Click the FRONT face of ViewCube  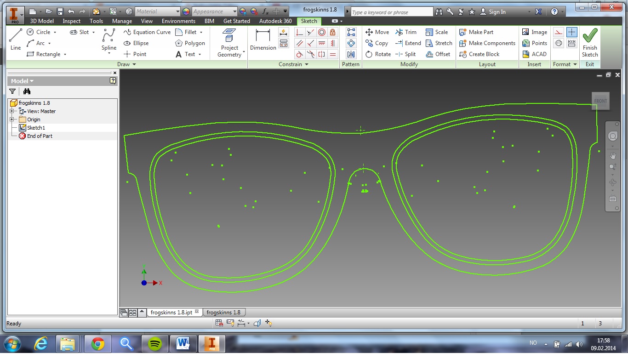pyautogui.click(x=600, y=101)
